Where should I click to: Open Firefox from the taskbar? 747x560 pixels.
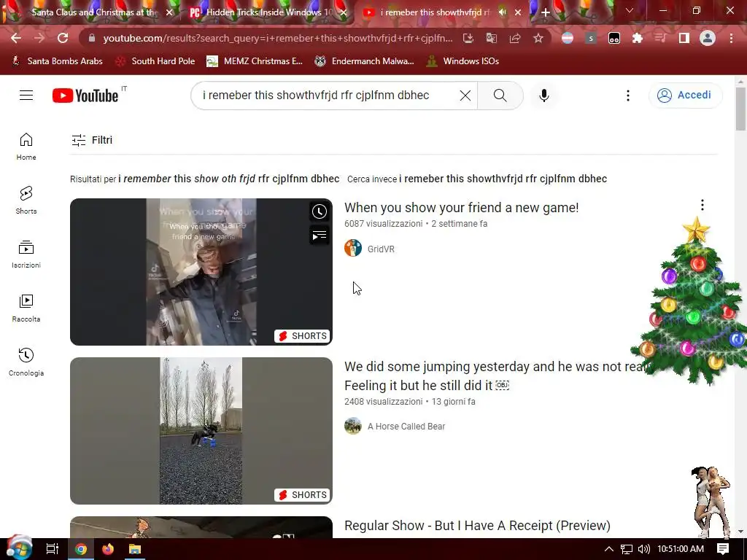tap(108, 549)
